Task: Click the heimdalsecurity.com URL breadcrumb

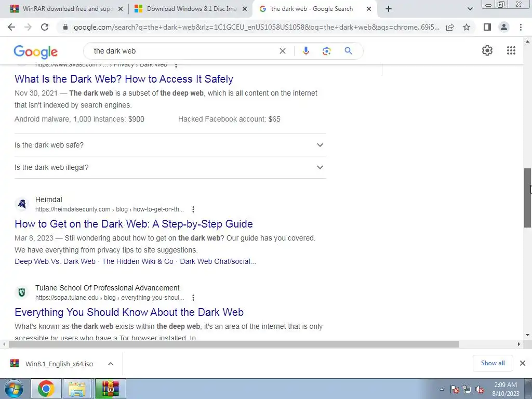Action: 110,209
